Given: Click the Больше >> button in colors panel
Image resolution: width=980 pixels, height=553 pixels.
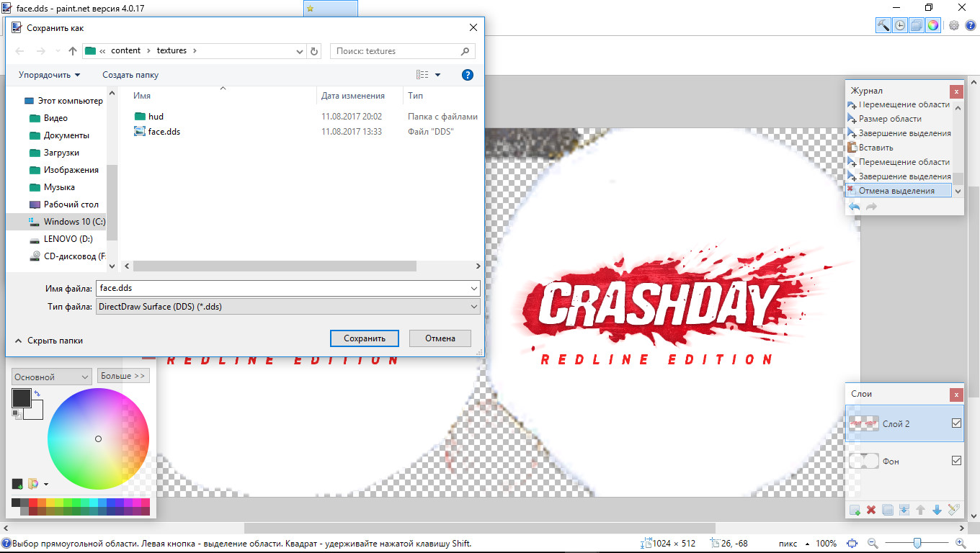Looking at the screenshot, I should (x=123, y=376).
